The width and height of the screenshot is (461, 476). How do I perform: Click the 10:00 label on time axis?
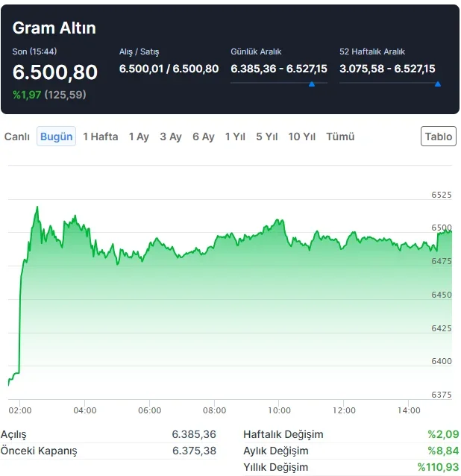[x=279, y=410]
